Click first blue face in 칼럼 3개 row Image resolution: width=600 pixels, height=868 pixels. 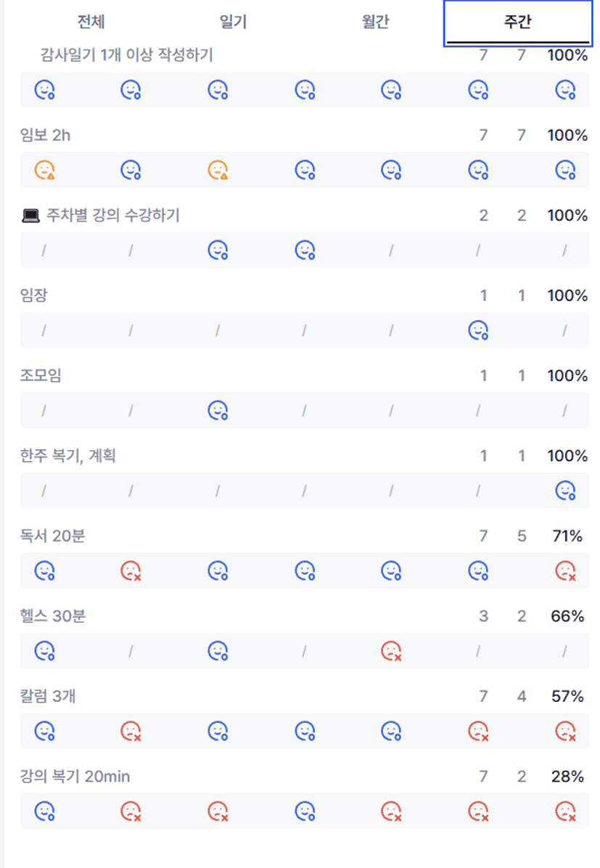coord(45,731)
